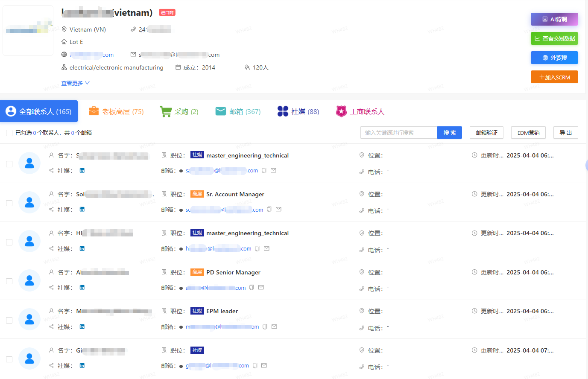
Task: Click the 搜索 search button
Action: [x=449, y=133]
